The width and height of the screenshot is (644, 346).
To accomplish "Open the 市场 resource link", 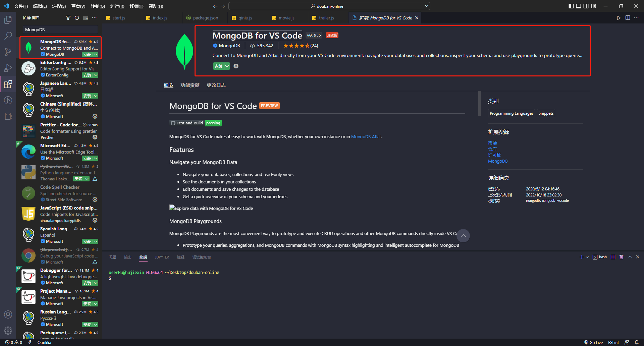I will (492, 143).
